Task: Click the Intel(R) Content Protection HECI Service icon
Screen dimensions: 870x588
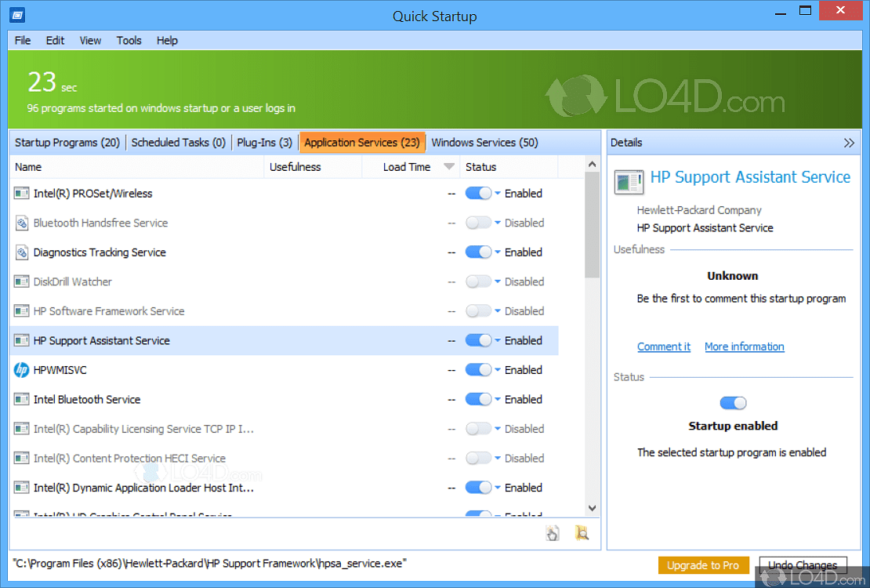Action: pyautogui.click(x=22, y=458)
